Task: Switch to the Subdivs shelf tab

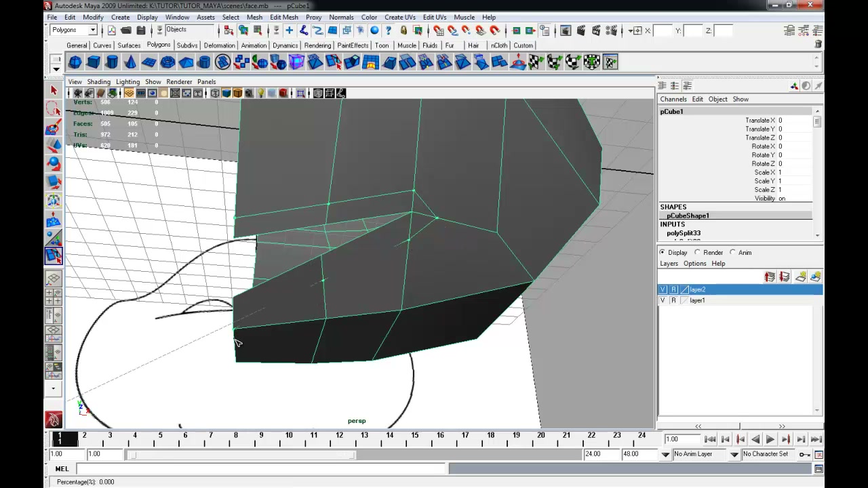Action: pos(186,45)
